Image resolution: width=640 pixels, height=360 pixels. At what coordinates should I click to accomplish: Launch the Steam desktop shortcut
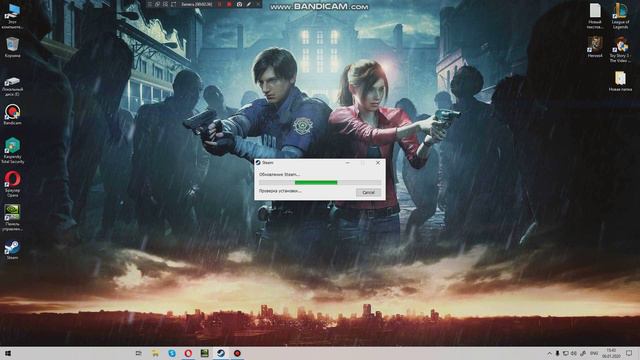[x=12, y=250]
